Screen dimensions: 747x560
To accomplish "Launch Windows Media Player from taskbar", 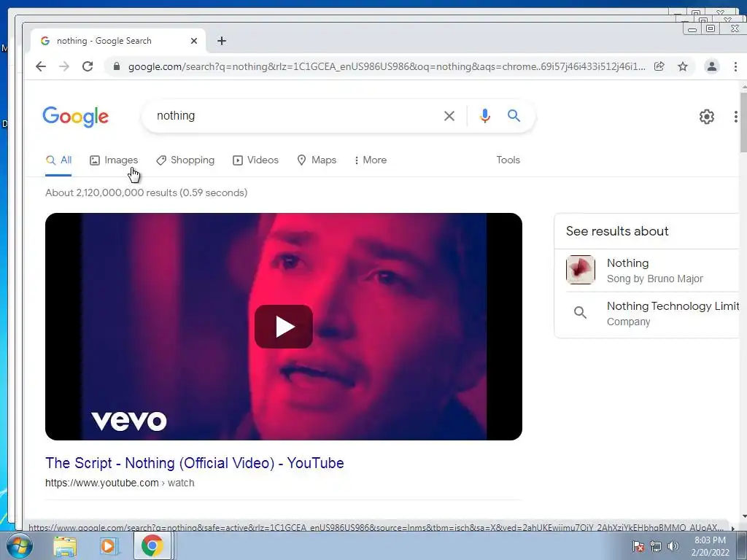I will tap(108, 546).
